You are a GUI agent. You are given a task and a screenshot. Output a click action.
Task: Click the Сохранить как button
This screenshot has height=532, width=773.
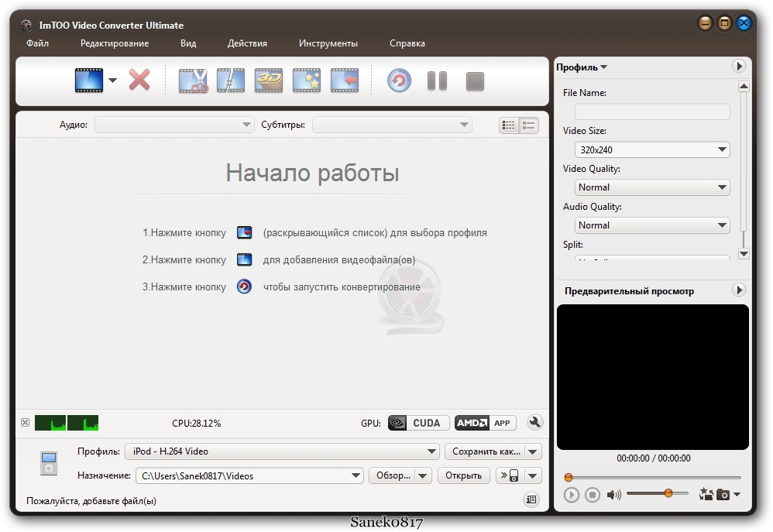[x=486, y=451]
